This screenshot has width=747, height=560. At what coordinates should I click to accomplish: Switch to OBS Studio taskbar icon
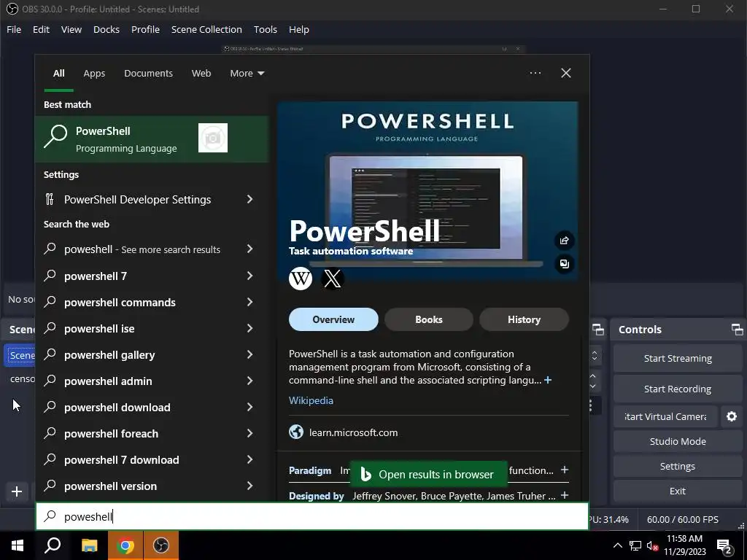click(161, 545)
